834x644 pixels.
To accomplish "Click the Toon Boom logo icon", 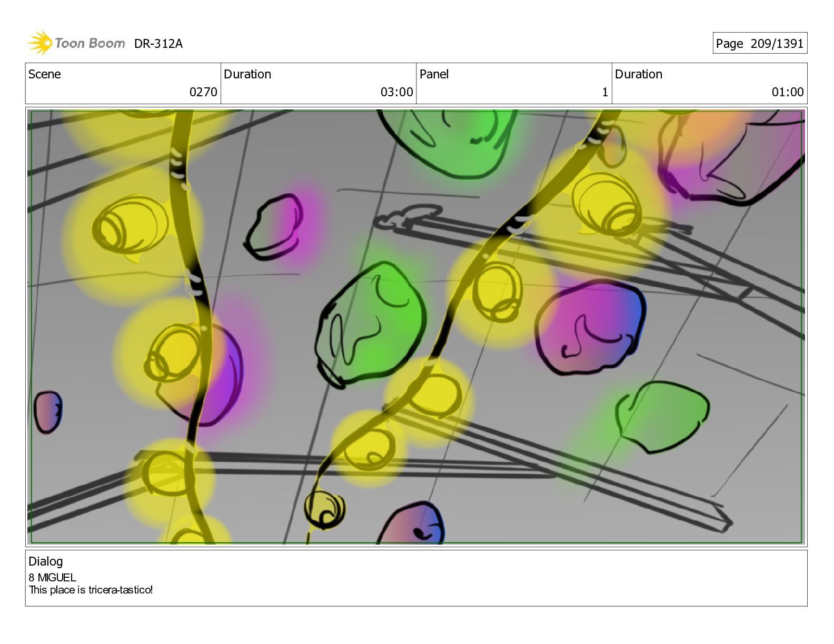I will click(x=40, y=43).
